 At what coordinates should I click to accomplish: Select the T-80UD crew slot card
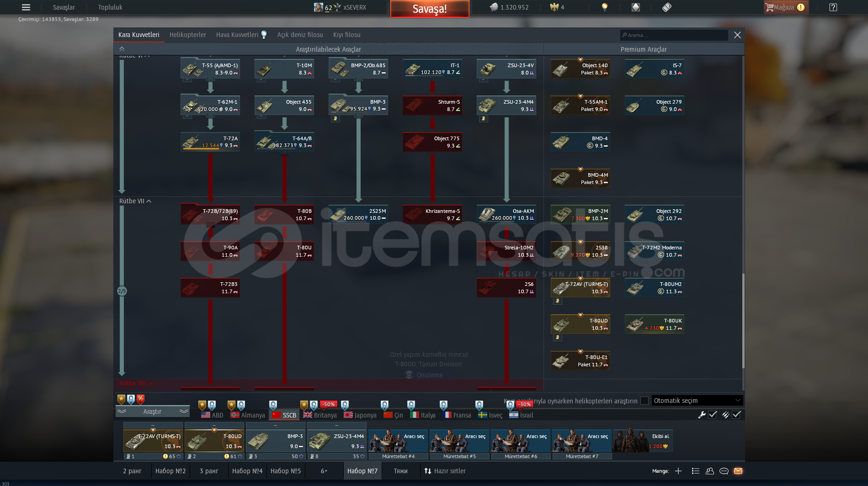coord(214,440)
